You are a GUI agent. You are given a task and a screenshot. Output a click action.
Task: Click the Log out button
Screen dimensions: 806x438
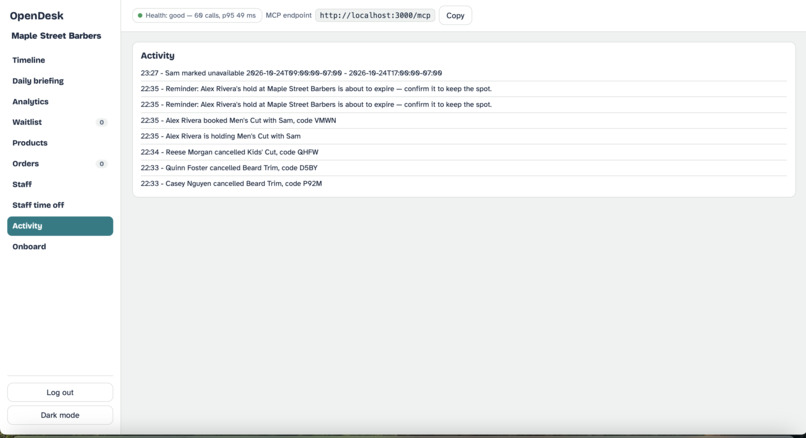pos(60,392)
